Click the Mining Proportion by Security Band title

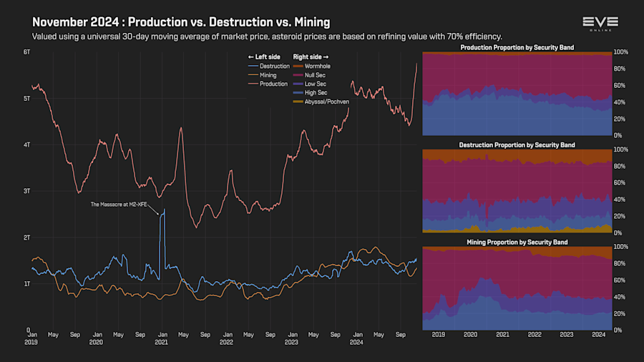pos(517,242)
